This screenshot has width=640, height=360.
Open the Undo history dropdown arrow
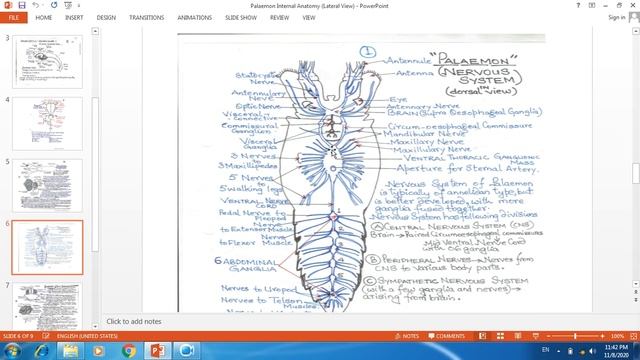click(x=44, y=6)
